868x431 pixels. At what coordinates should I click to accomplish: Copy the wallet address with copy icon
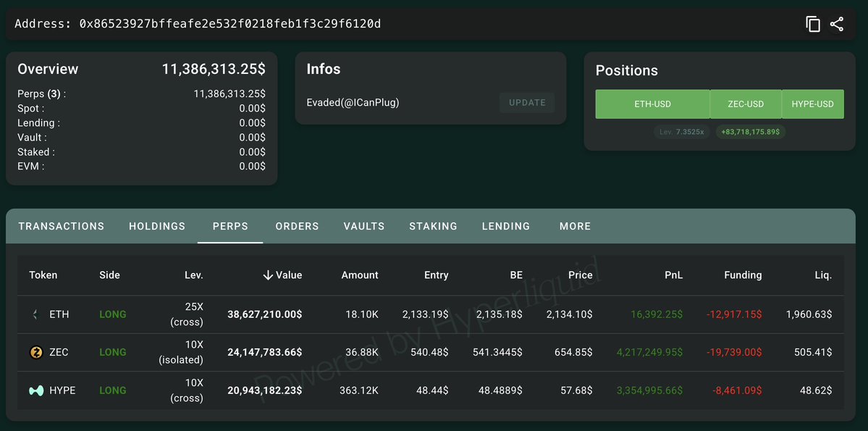coord(813,25)
